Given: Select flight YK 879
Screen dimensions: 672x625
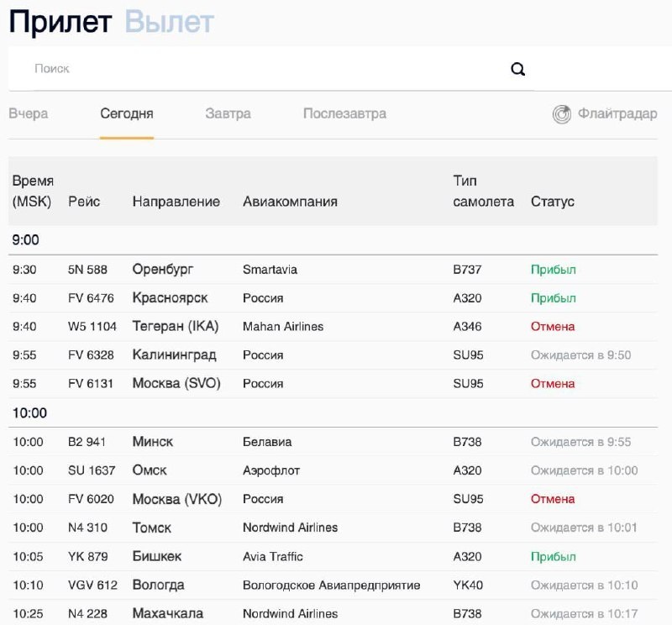Looking at the screenshot, I should pyautogui.click(x=88, y=557).
